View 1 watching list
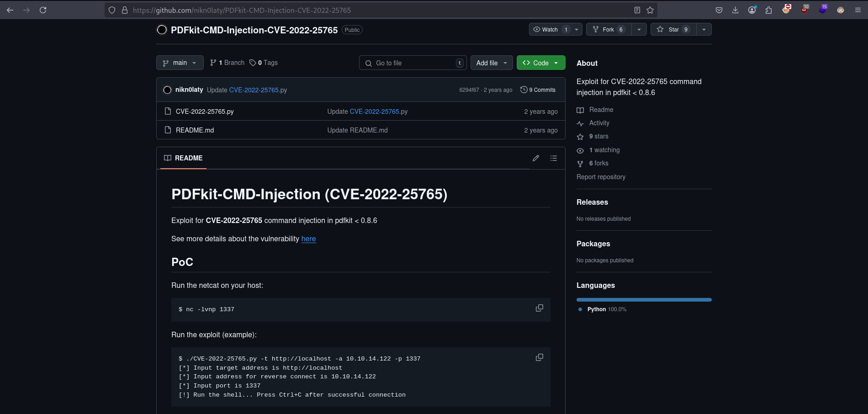Viewport: 868px width, 414px height. 604,150
